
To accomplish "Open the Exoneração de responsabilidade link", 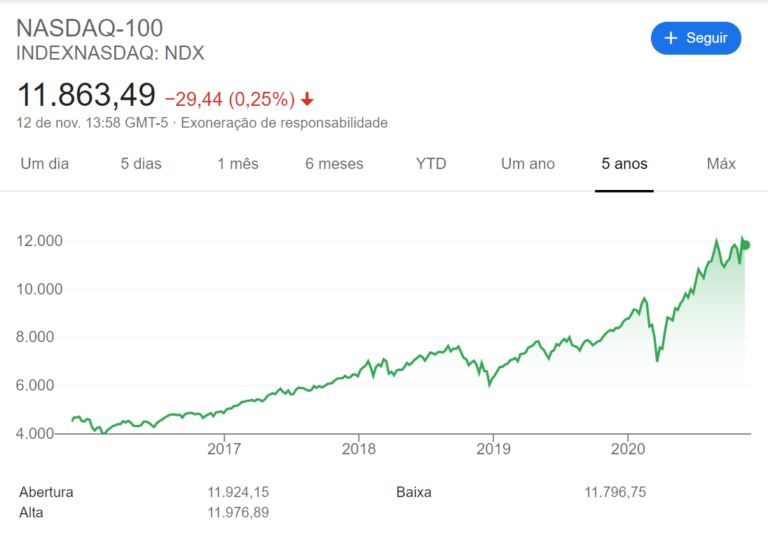I will point(284,123).
